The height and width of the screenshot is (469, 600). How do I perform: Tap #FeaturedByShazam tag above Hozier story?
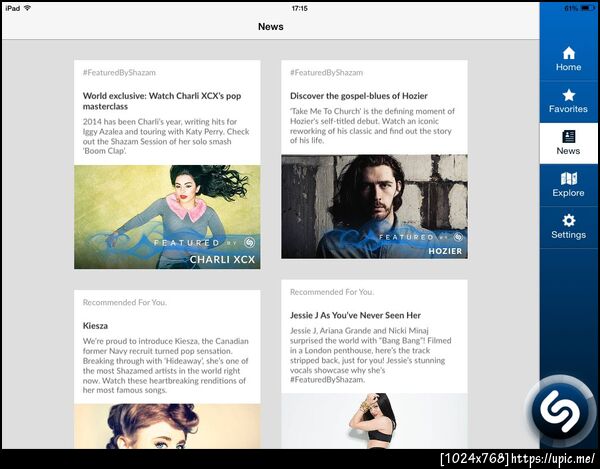point(326,73)
